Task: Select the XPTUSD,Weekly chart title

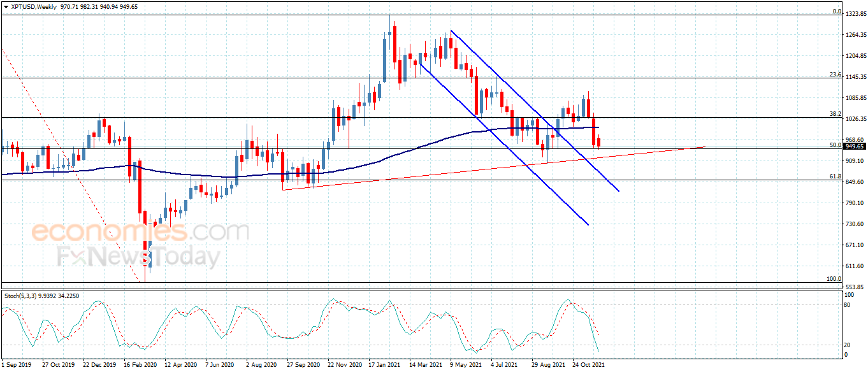Action: tap(34, 6)
